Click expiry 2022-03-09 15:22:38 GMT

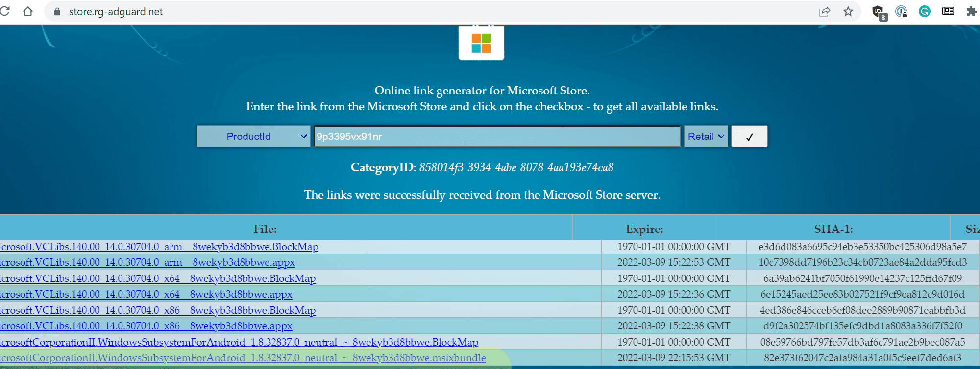[x=674, y=326]
